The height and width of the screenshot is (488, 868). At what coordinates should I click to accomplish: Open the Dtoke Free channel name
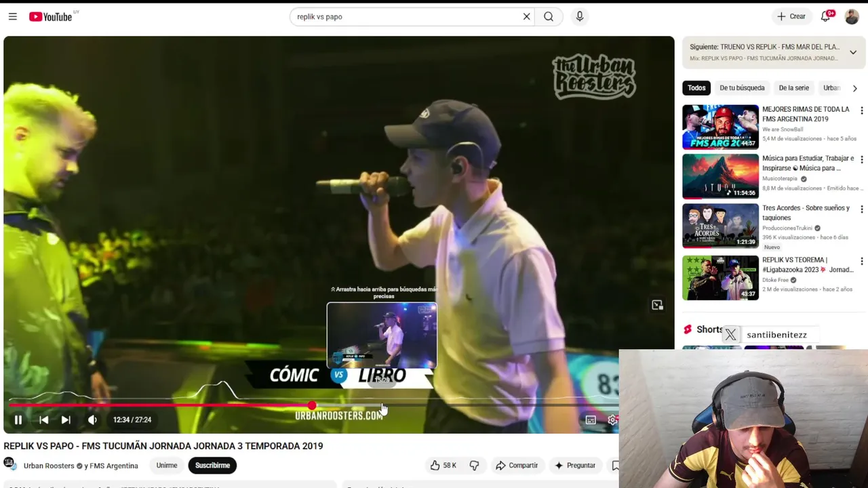[776, 280]
